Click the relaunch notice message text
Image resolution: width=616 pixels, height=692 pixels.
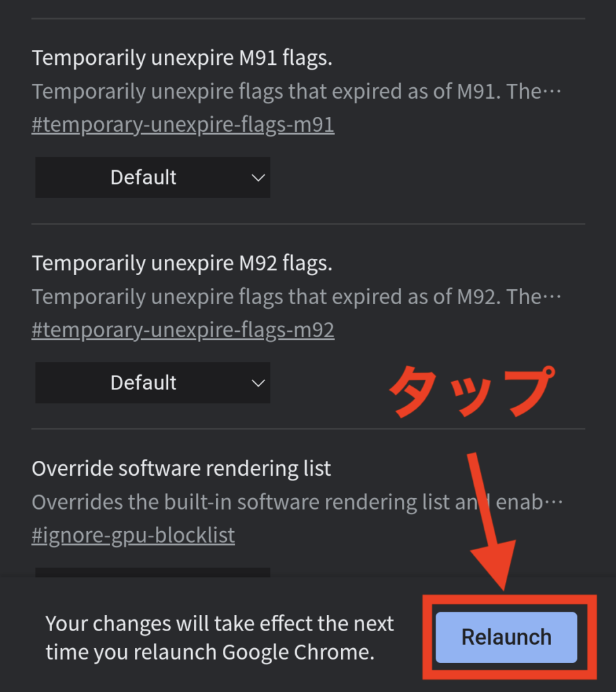pos(220,638)
